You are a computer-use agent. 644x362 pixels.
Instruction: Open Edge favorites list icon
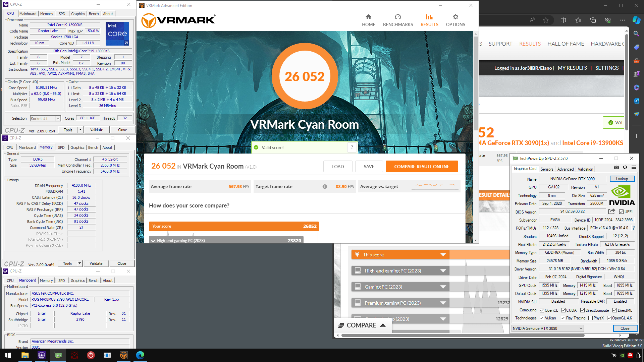point(578,20)
